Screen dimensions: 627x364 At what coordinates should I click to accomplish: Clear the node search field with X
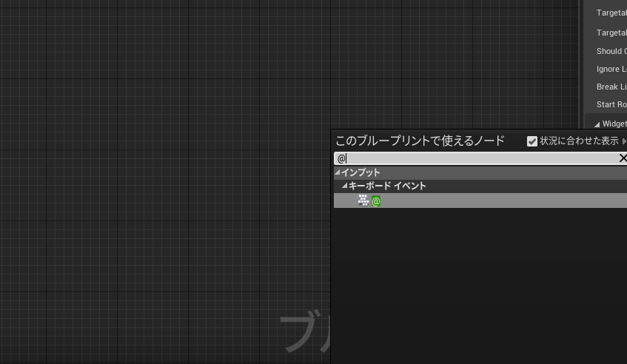623,158
